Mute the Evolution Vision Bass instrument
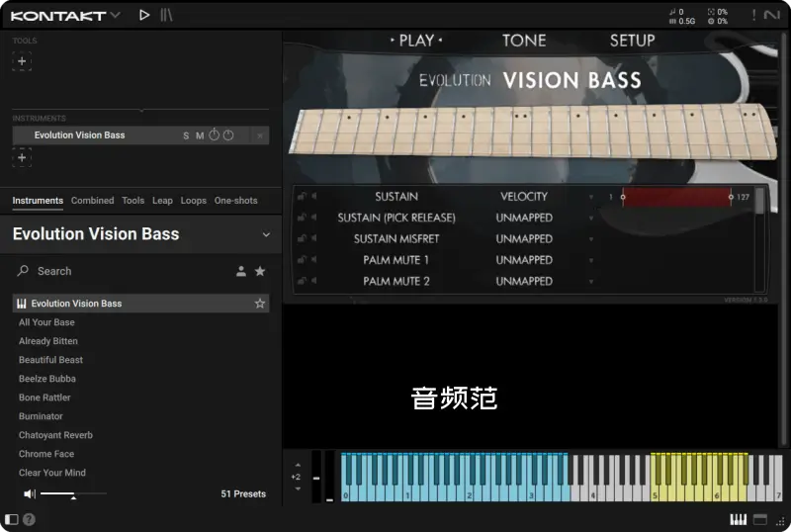The image size is (791, 532). pos(200,135)
